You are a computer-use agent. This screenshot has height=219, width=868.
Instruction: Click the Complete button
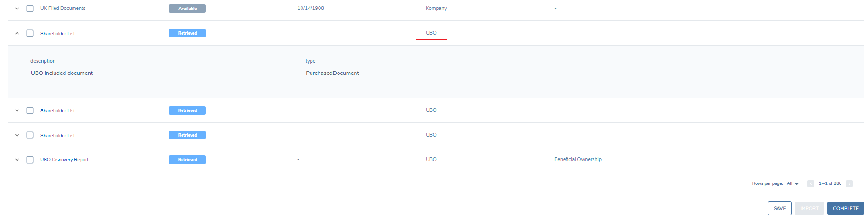[x=845, y=208]
